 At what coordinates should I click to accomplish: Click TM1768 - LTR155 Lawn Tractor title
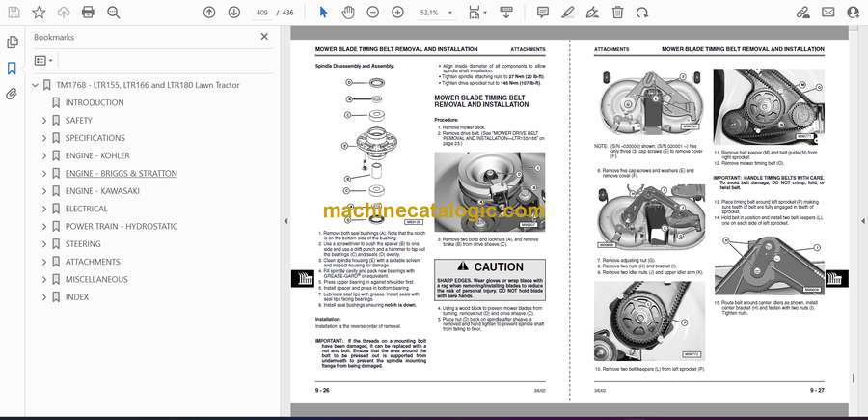(148, 85)
